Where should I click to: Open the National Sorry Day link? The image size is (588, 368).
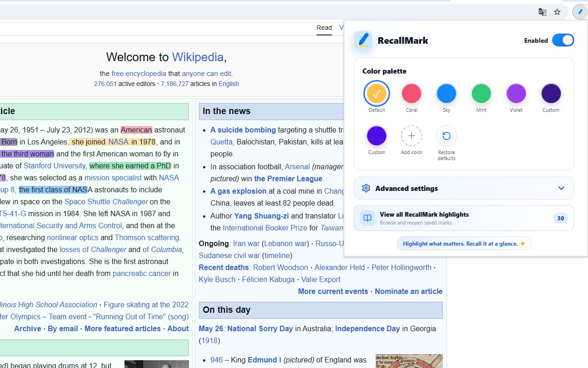click(x=260, y=329)
